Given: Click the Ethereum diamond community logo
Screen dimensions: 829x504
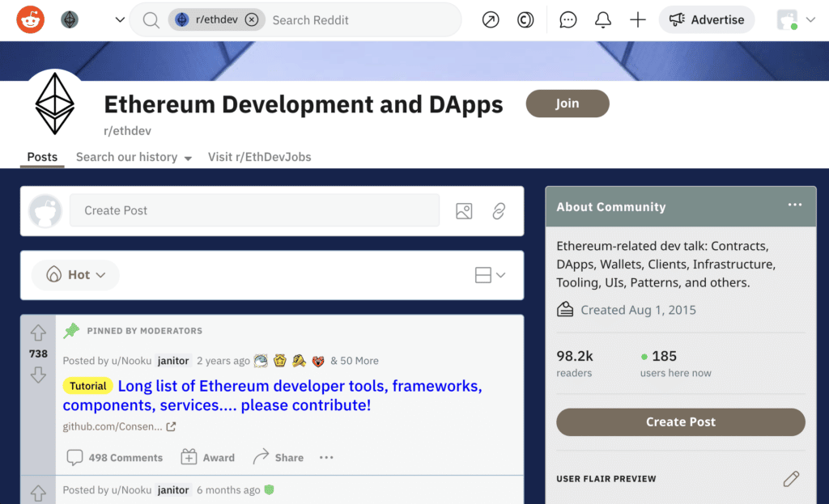Looking at the screenshot, I should (54, 104).
